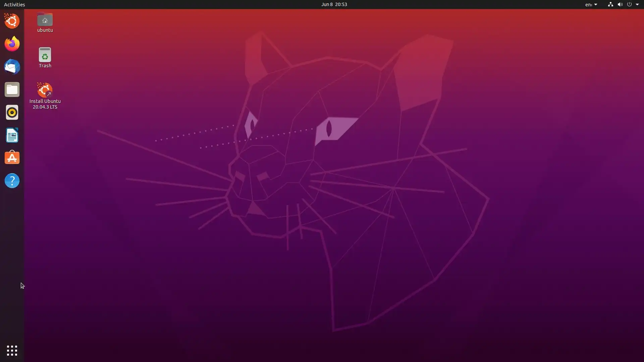
Task: Open LibreOffice Writer
Action: [x=12, y=135]
